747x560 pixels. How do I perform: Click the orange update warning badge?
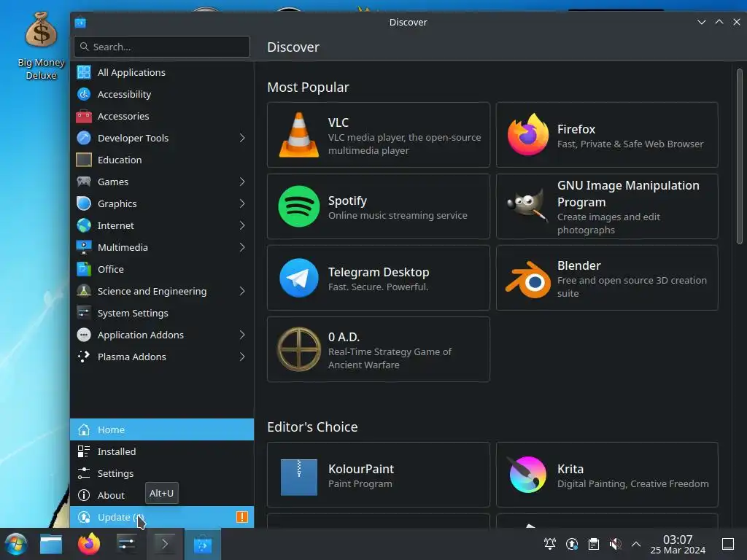point(242,517)
